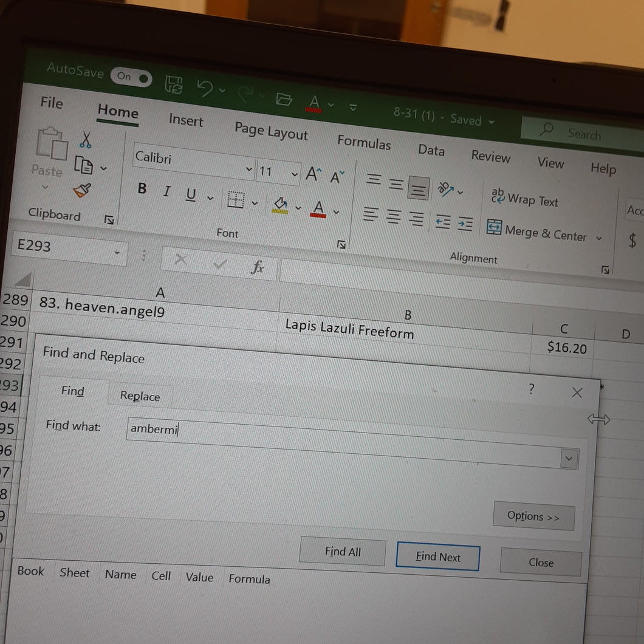Screen dimensions: 644x644
Task: Click the Find All button
Action: (343, 552)
